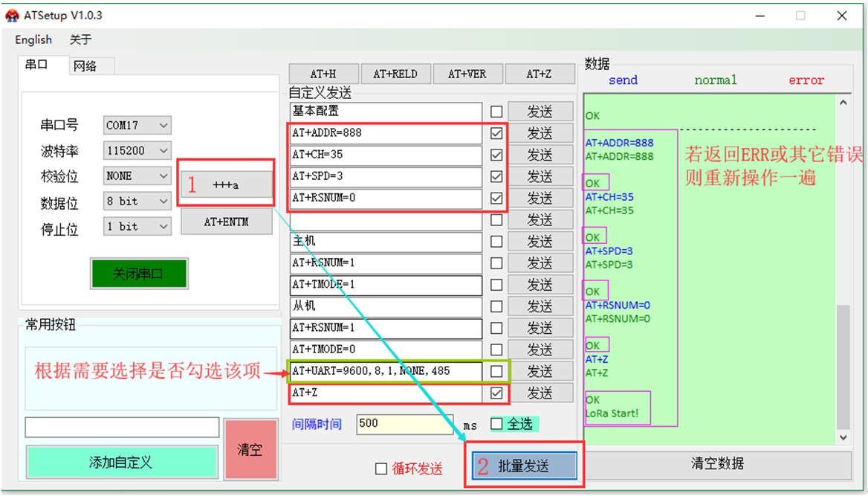The image size is (868, 496).
Task: Switch to the 网络 tab
Action: (85, 65)
